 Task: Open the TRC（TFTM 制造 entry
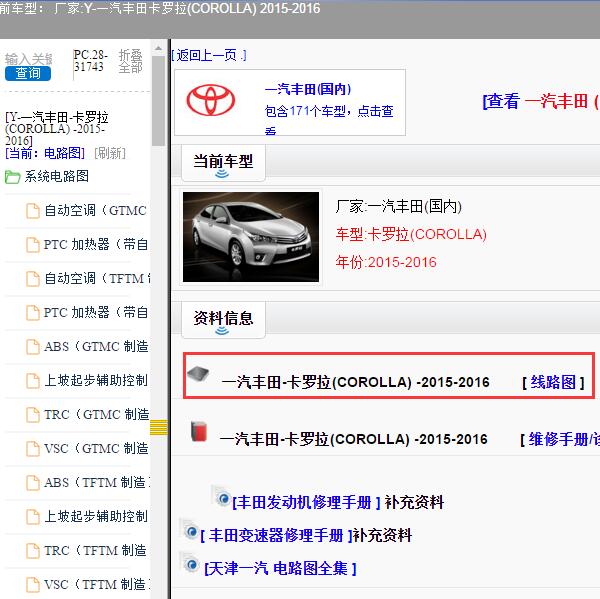95,550
